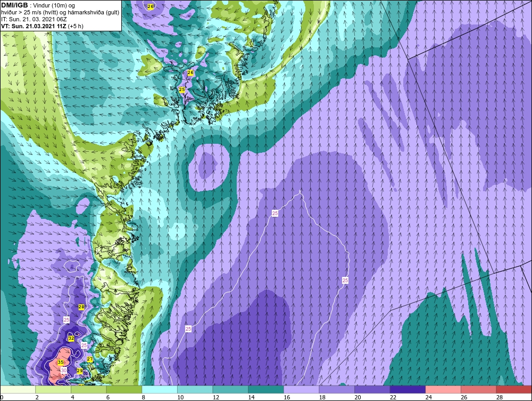532x401 pixels.
Task: Click the '24' tick label on the legend scale
Action: pos(428,397)
